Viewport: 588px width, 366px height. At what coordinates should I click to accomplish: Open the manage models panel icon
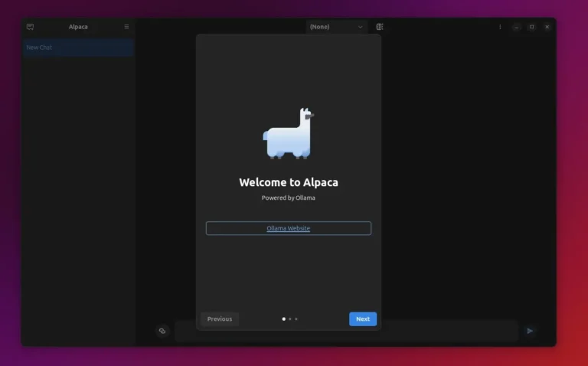[x=380, y=27]
